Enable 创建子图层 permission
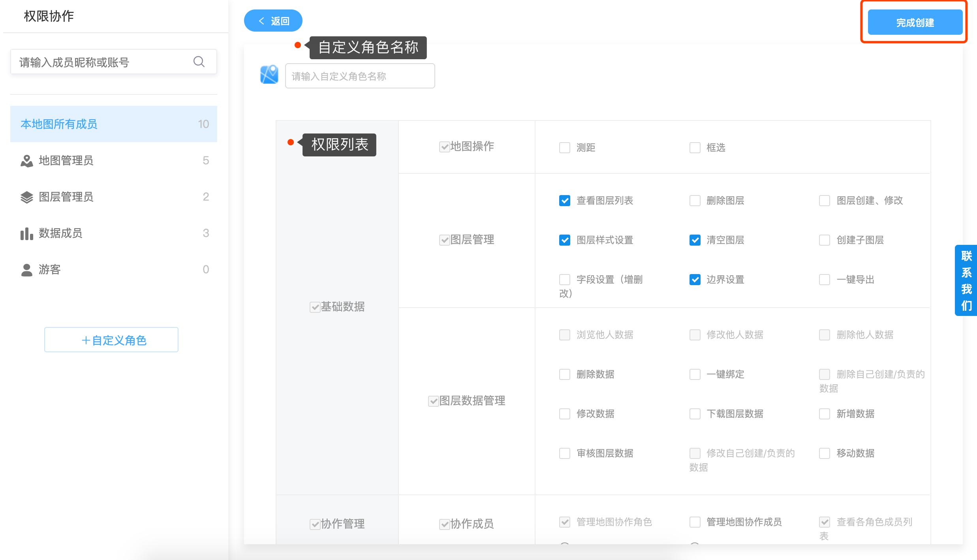 pyautogui.click(x=825, y=240)
